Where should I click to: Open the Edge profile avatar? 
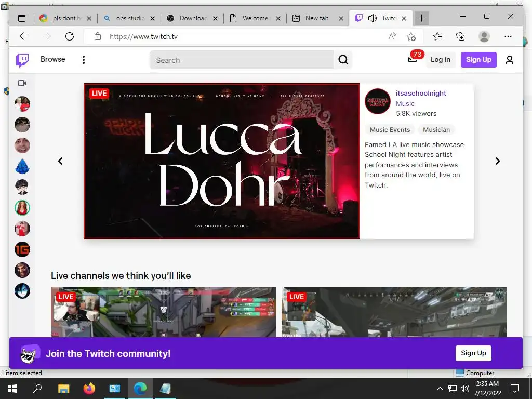point(484,36)
